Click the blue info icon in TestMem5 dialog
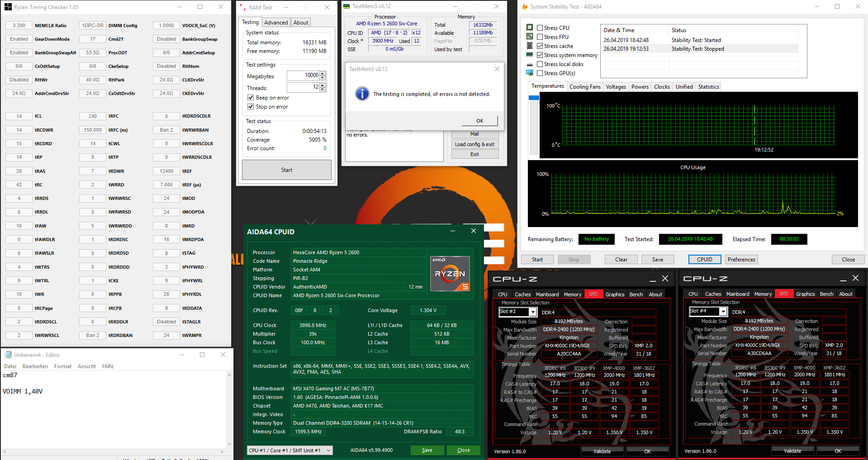The image size is (868, 460). point(362,94)
